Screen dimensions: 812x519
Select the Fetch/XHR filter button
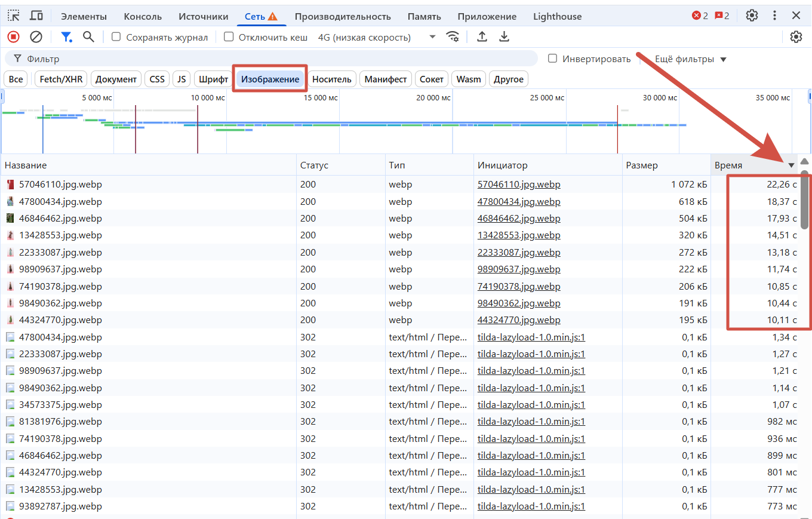tap(61, 79)
